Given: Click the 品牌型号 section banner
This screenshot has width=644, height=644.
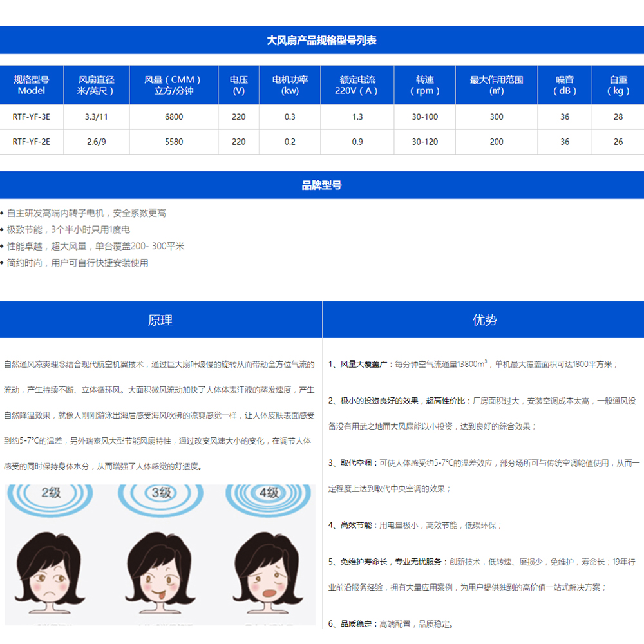Looking at the screenshot, I should 321,185.
